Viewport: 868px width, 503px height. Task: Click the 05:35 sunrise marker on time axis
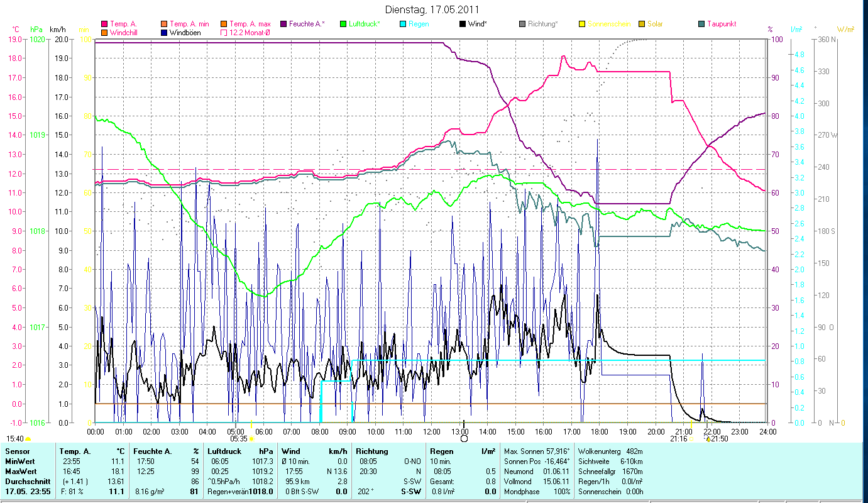click(239, 439)
